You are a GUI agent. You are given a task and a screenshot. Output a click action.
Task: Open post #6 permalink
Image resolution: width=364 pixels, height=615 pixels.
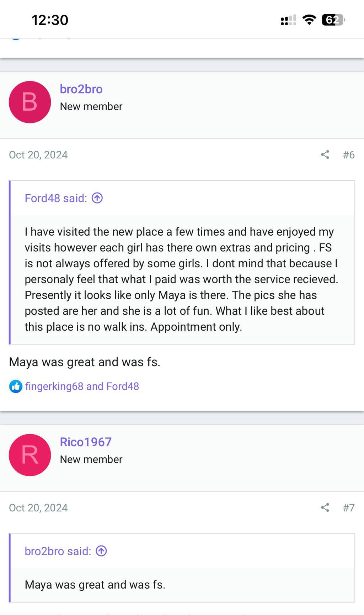click(x=349, y=155)
